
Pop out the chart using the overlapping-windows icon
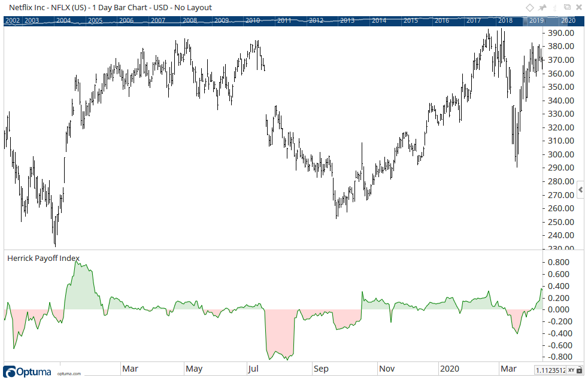coord(568,7)
